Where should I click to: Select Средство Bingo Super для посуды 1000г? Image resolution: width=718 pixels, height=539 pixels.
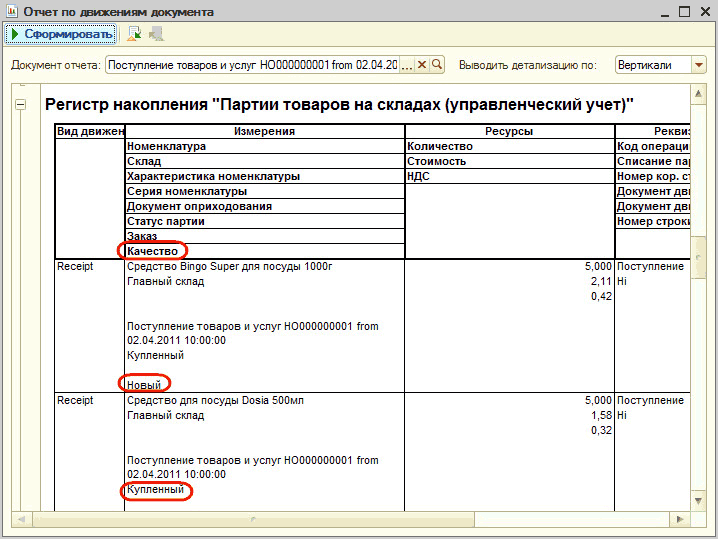[x=229, y=267]
